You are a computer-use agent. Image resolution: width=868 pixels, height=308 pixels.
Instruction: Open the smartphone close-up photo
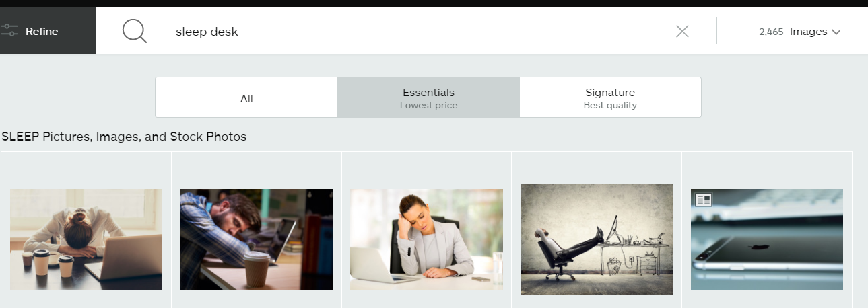pyautogui.click(x=767, y=239)
